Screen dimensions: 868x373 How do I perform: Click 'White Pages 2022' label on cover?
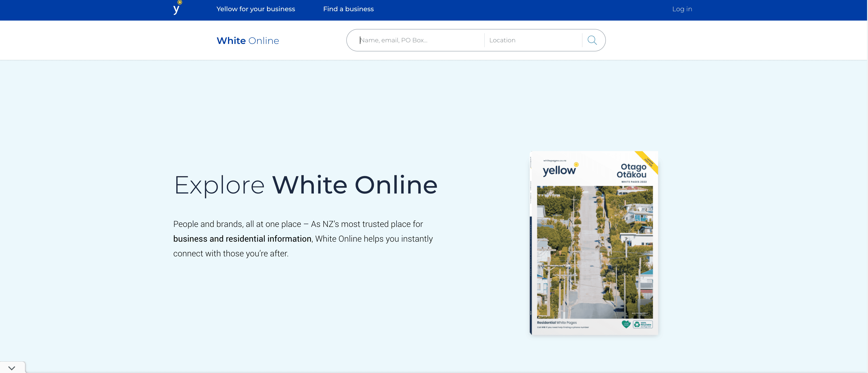[x=634, y=182]
